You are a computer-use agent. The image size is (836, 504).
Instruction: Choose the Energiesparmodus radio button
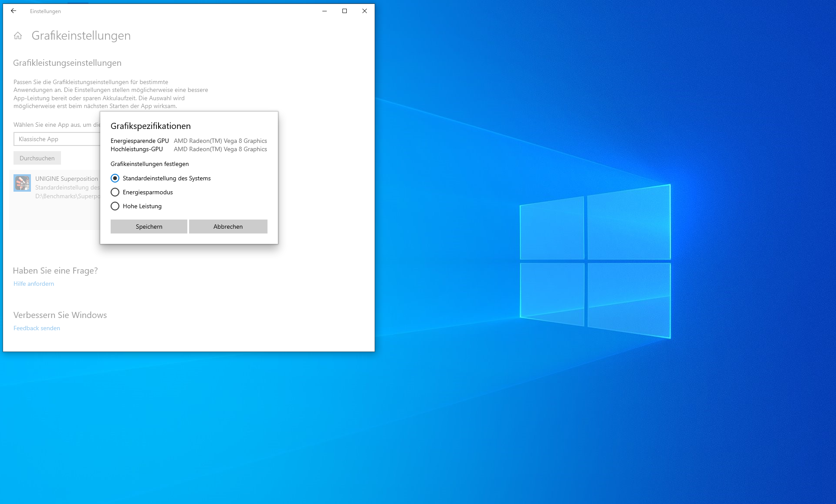115,192
